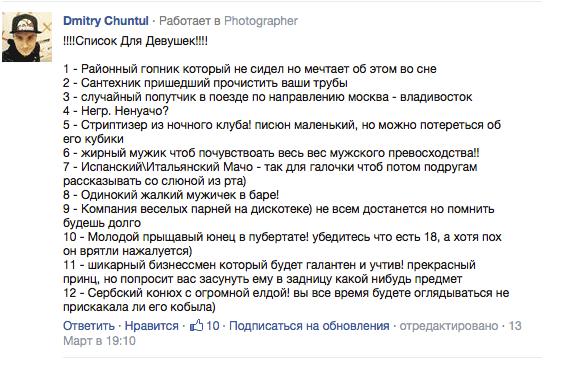Click the thumbs-up like icon
This screenshot has height=367, width=574.
[196, 325]
